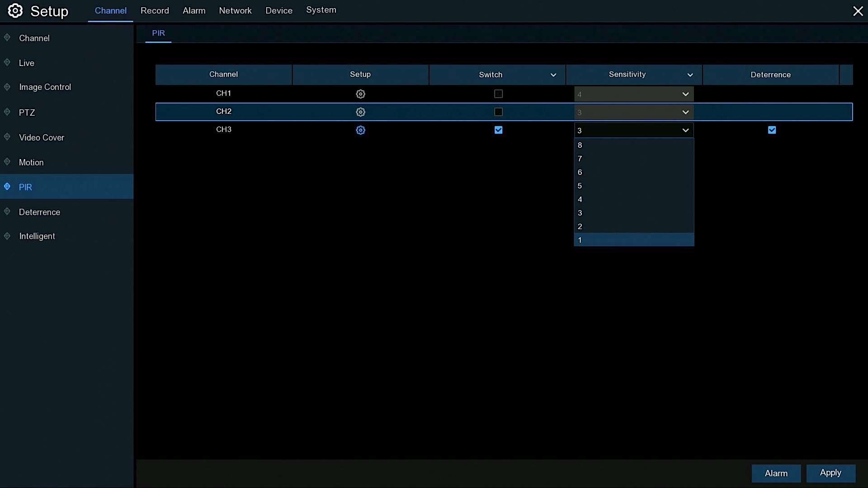This screenshot has height=488, width=868.
Task: Disable the CH3 PIR switch checkbox
Action: (x=498, y=130)
